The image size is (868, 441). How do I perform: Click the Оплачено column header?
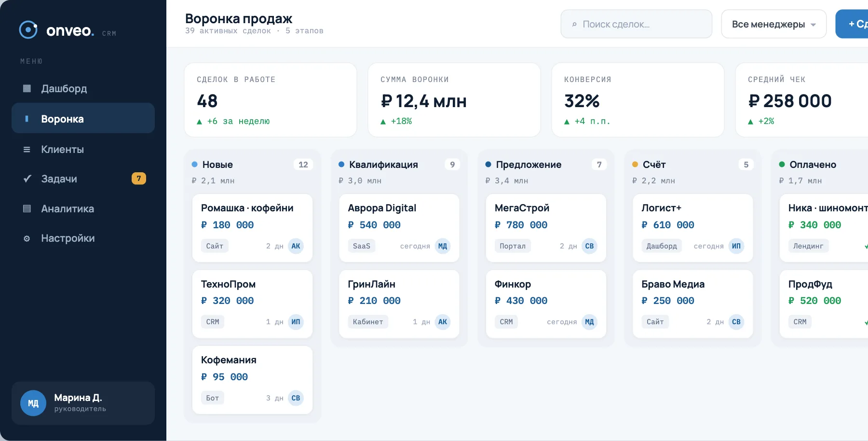click(x=813, y=165)
